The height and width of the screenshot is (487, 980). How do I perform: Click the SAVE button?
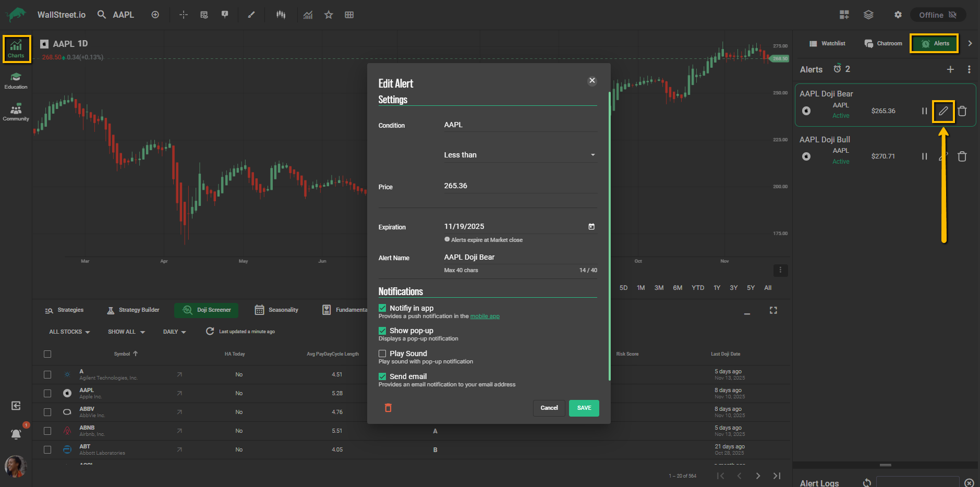point(584,408)
